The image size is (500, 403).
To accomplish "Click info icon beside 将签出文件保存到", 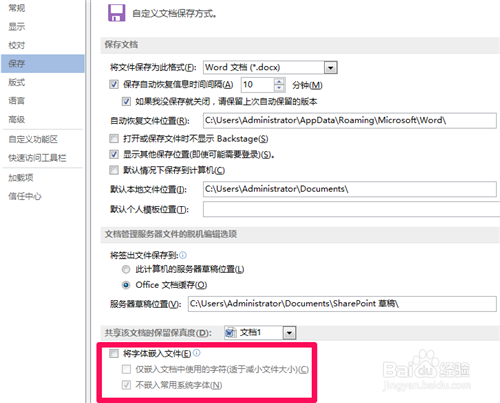I will 183,255.
